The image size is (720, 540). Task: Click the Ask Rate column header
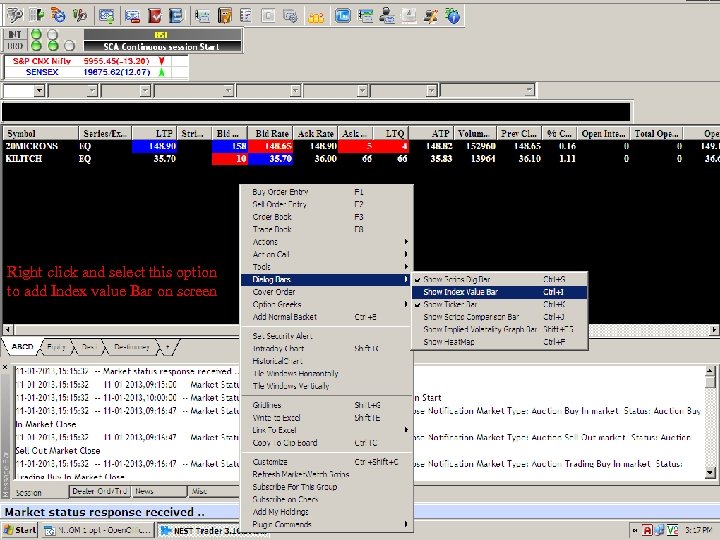315,133
